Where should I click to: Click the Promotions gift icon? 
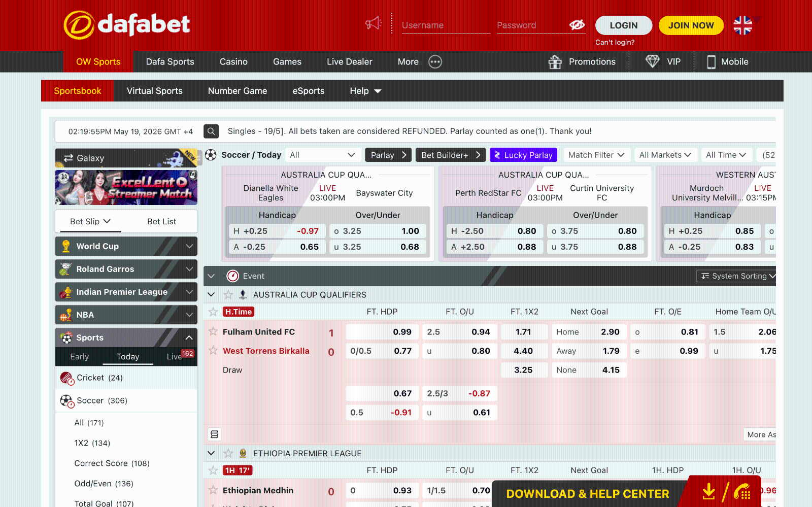click(555, 62)
